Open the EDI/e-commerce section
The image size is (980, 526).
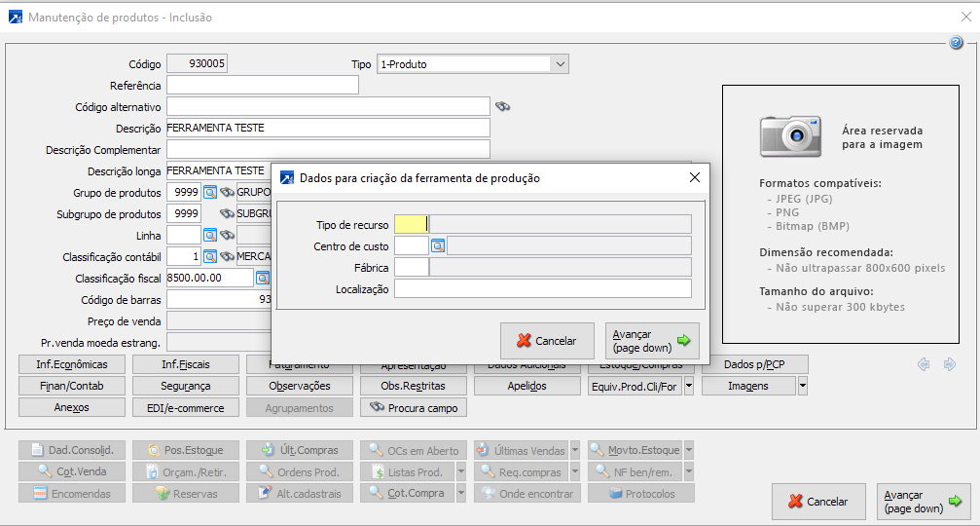(186, 407)
